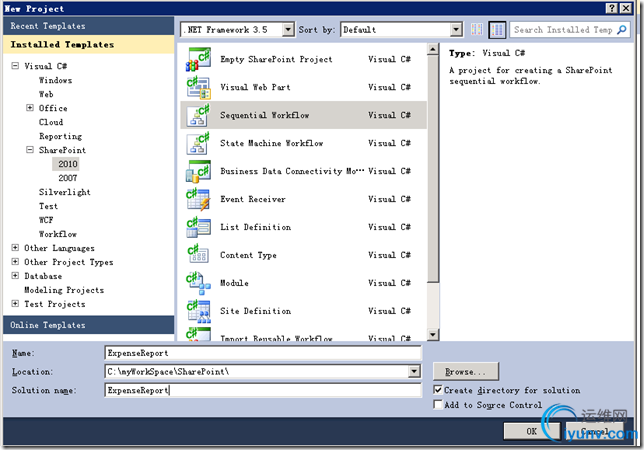Select the State Machine Workflow icon
This screenshot has height=450, width=644.
click(x=198, y=143)
